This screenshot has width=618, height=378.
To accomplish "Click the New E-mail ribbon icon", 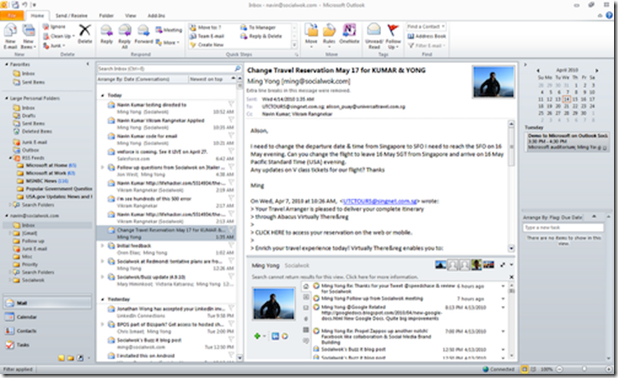I will (10, 36).
